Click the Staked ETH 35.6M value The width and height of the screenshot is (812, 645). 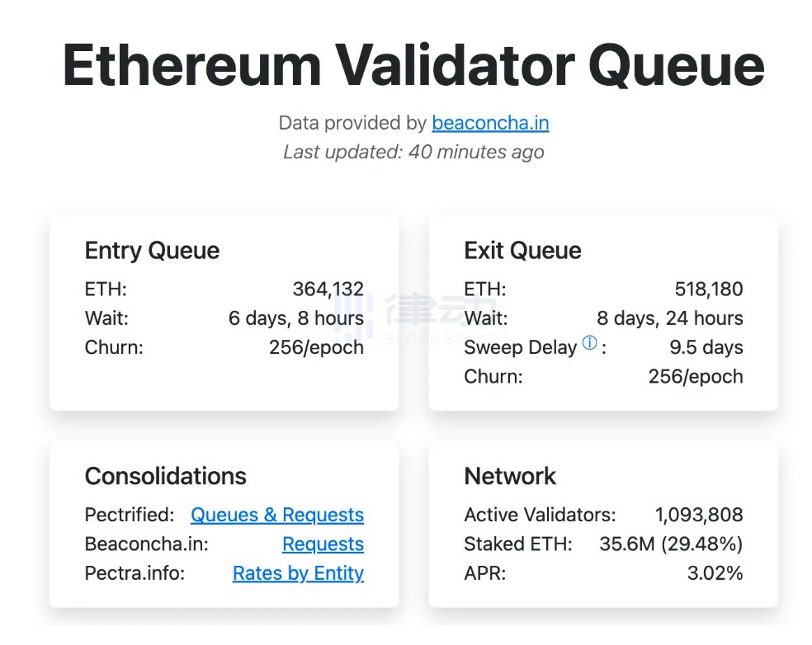click(x=671, y=544)
